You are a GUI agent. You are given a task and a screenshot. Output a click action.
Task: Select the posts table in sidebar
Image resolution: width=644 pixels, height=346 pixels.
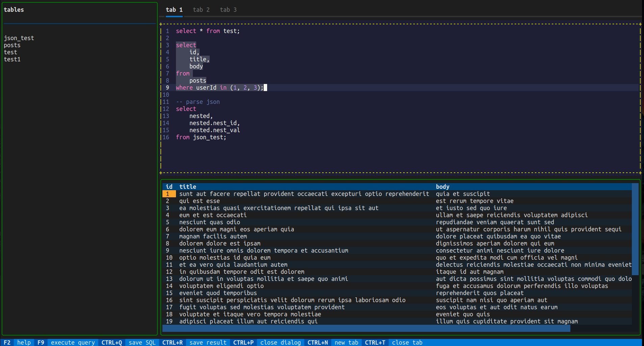(x=12, y=45)
